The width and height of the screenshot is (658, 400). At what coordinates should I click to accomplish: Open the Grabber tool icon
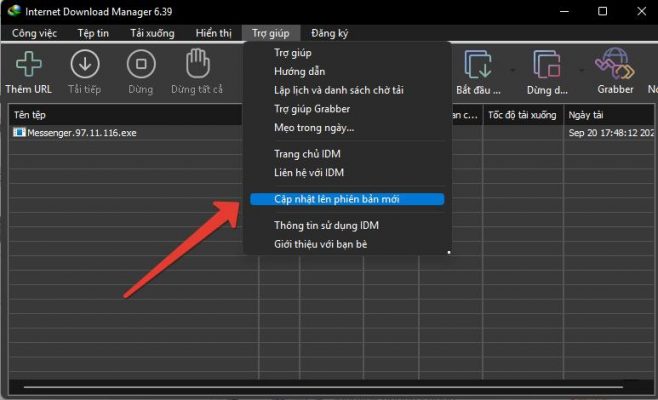point(614,66)
